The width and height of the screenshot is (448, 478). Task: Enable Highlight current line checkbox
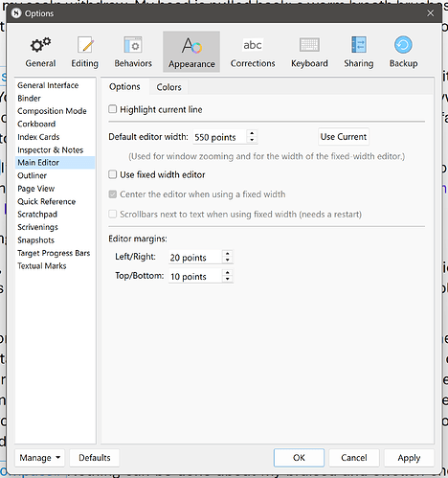pos(113,109)
